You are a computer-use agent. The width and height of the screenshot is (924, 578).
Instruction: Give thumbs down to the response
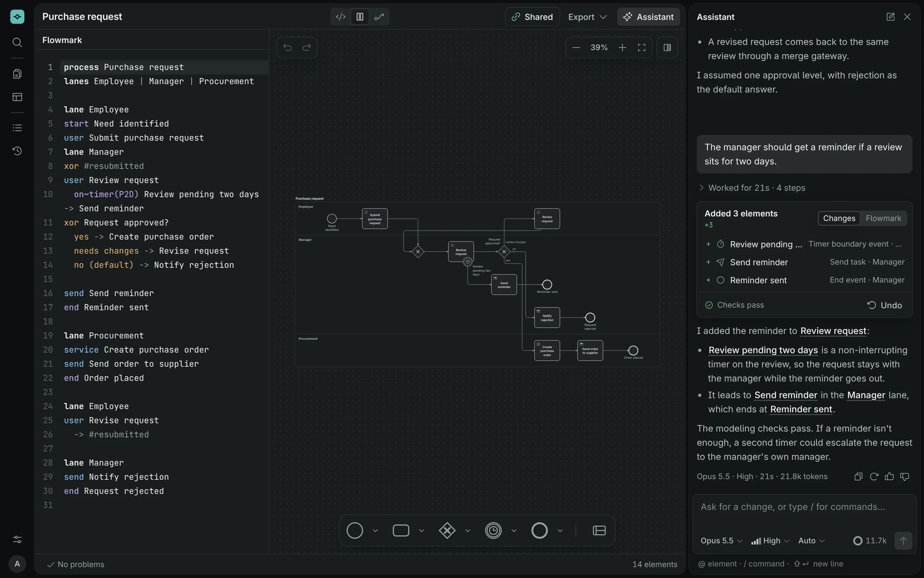[x=905, y=476]
